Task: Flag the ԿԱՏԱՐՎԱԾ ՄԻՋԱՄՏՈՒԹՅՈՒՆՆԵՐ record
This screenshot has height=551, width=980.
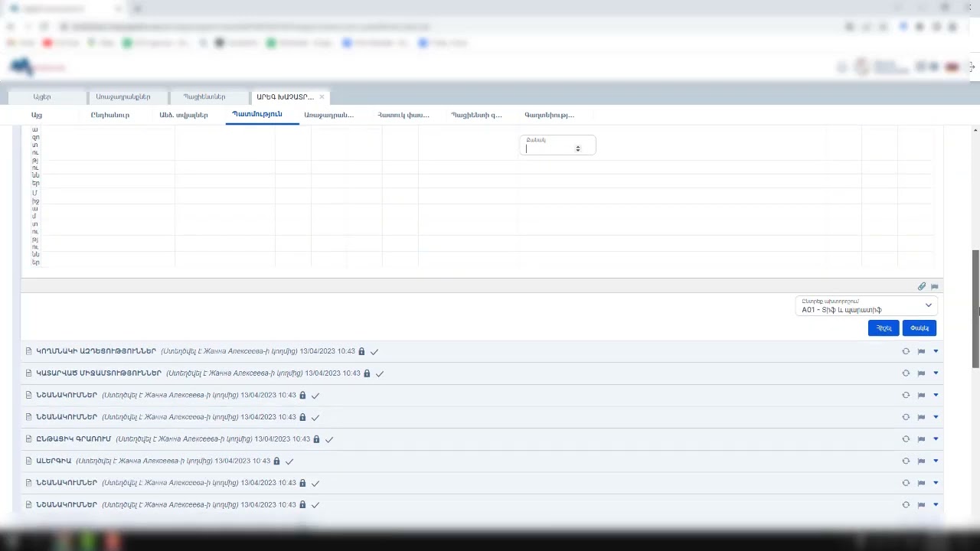Action: click(x=921, y=373)
